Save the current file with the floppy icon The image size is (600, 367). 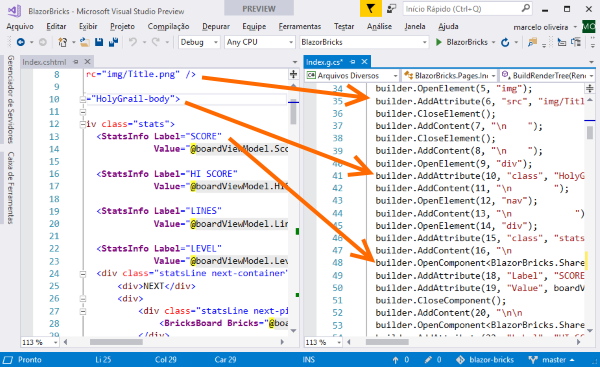click(99, 42)
